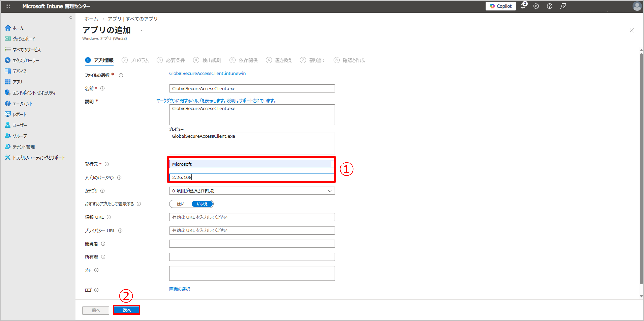
Task: Open the settings gear icon
Action: coord(536,6)
